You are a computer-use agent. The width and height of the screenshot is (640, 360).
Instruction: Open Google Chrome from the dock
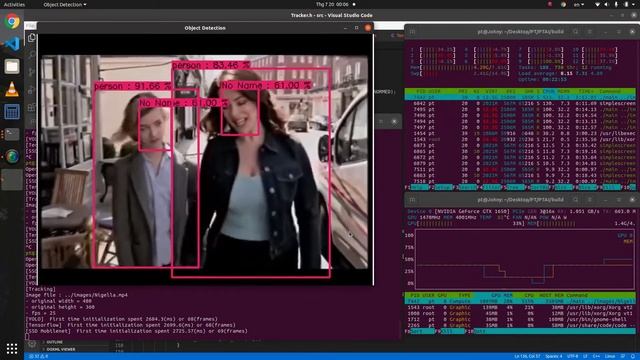point(12,21)
